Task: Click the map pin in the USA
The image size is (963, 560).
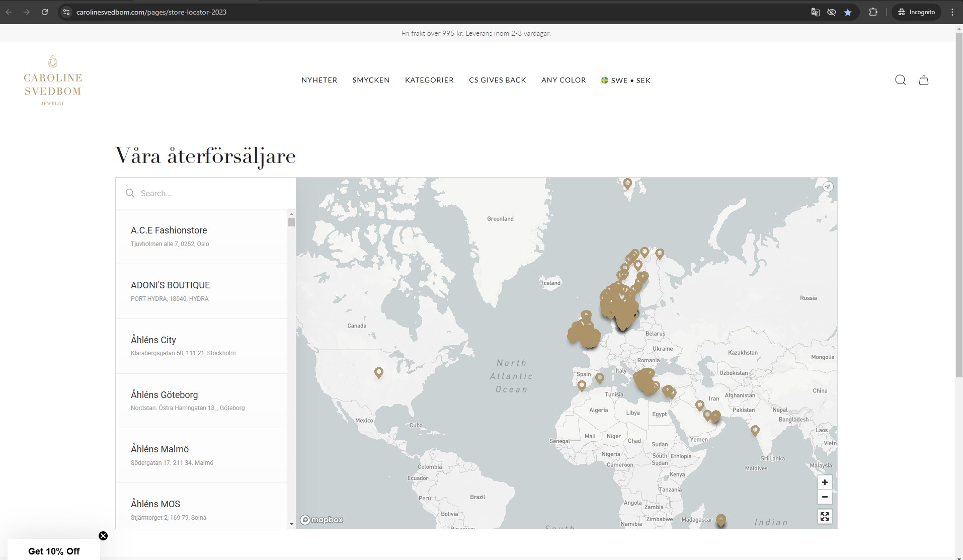Action: [379, 372]
